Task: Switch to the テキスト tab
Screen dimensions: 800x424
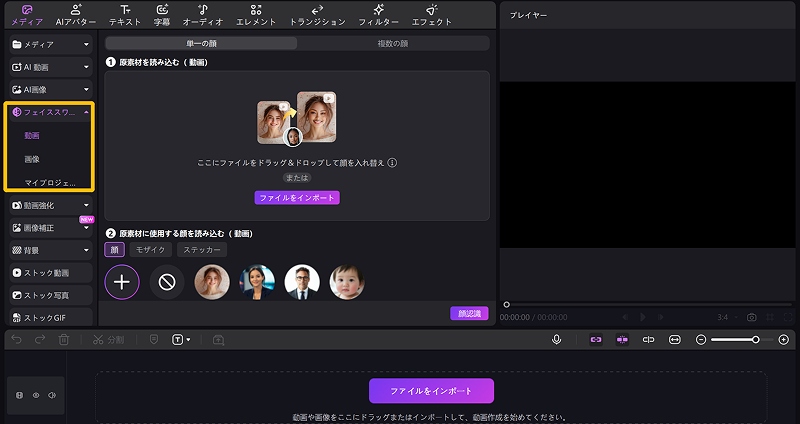Action: point(125,15)
